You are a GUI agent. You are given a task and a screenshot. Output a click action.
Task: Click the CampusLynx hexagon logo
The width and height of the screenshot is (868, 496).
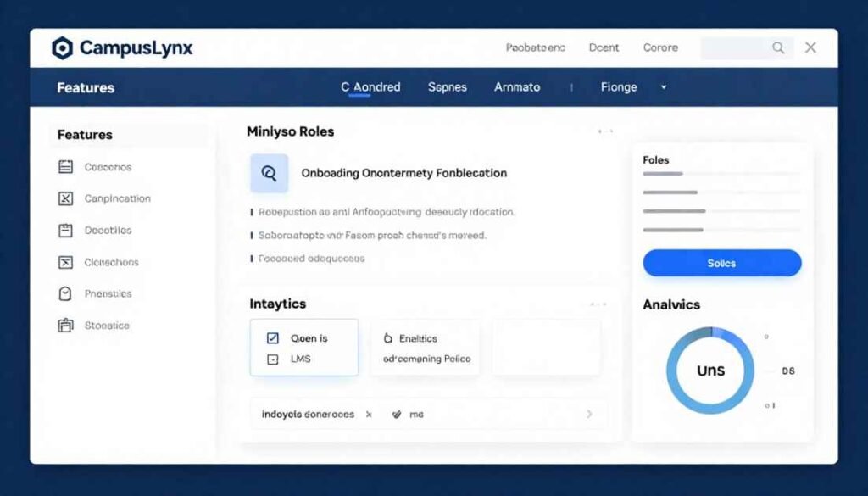pyautogui.click(x=62, y=48)
